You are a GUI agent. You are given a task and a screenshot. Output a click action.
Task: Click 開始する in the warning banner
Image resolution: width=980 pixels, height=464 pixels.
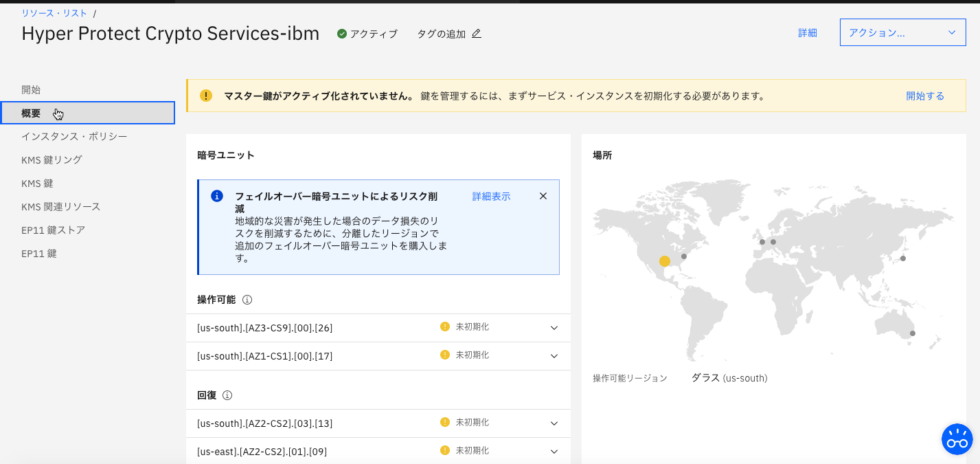pos(925,96)
